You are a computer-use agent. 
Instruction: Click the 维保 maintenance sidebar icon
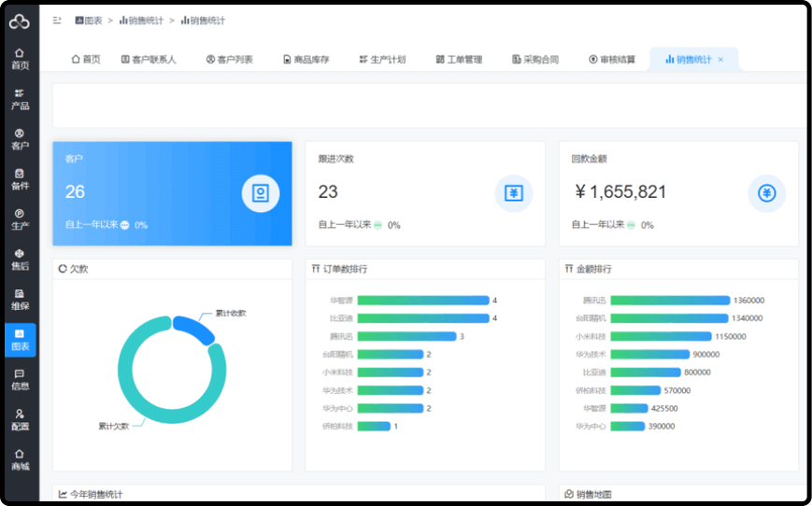pyautogui.click(x=20, y=300)
